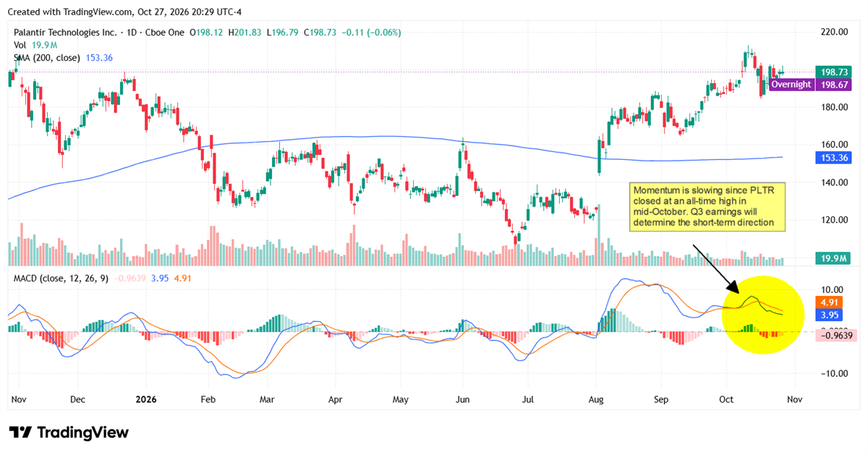Image resolution: width=868 pixels, height=455 pixels.
Task: Click the Jun time axis label
Action: [x=463, y=399]
